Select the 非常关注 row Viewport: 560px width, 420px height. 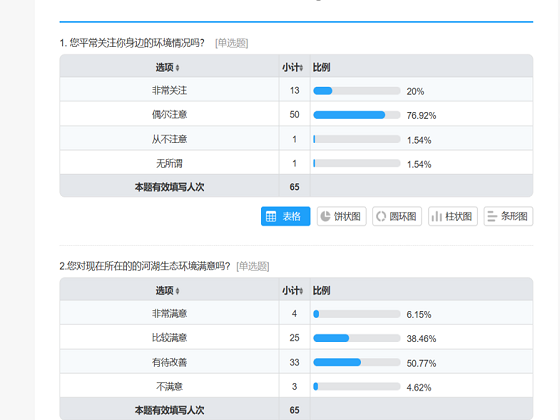(x=296, y=90)
